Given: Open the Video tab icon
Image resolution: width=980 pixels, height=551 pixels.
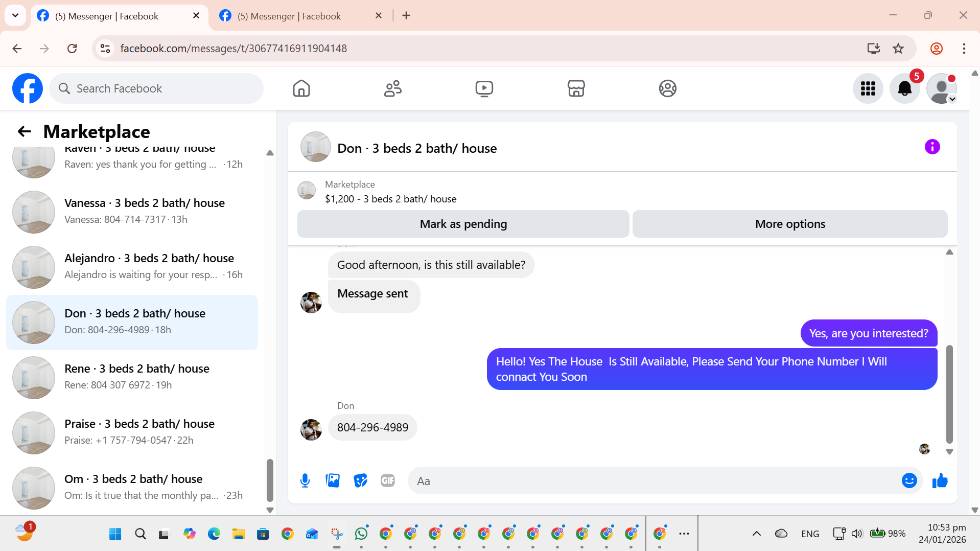Looking at the screenshot, I should point(484,88).
